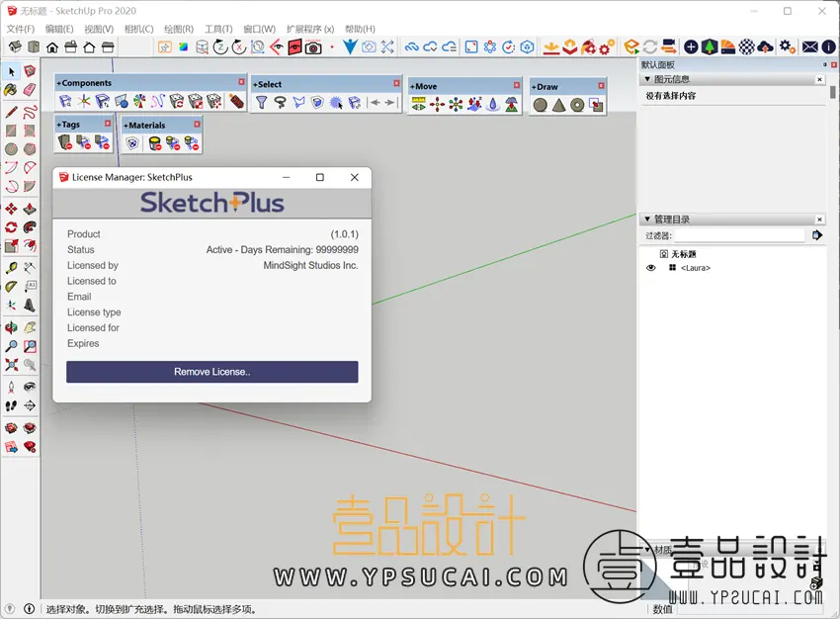Select the Freehand squiggle tool

point(30,112)
